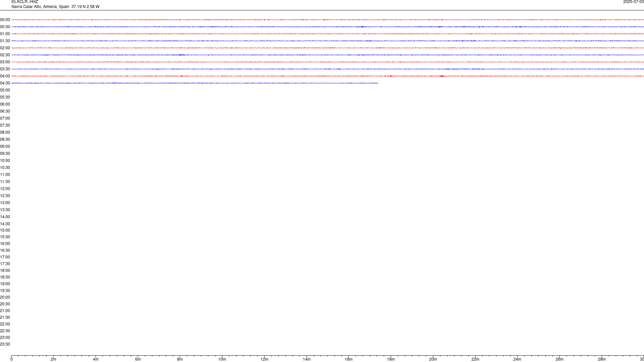Click the 04:30 row time label
The image size is (644, 362).
coord(5,83)
